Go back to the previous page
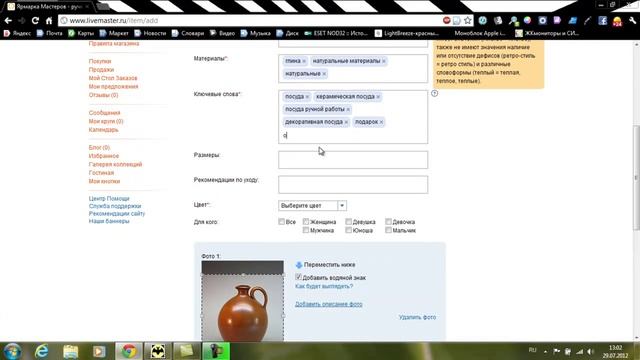 8,20
